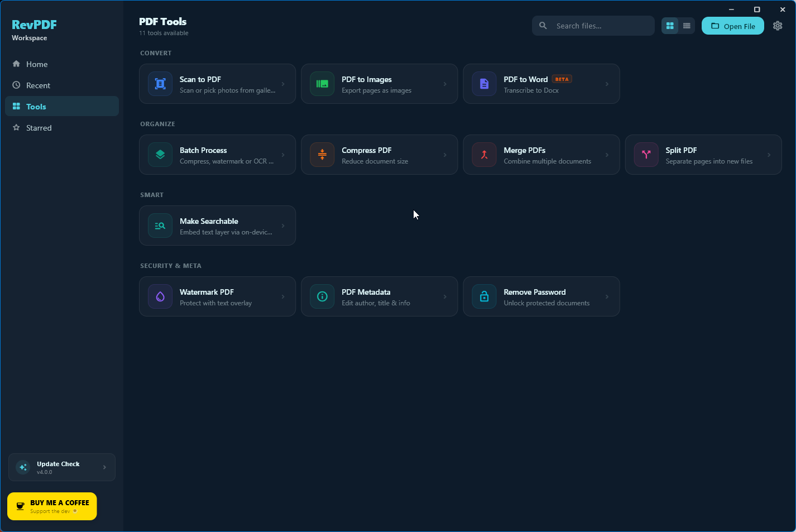Click the SECURITY & META section heading

pos(171,266)
